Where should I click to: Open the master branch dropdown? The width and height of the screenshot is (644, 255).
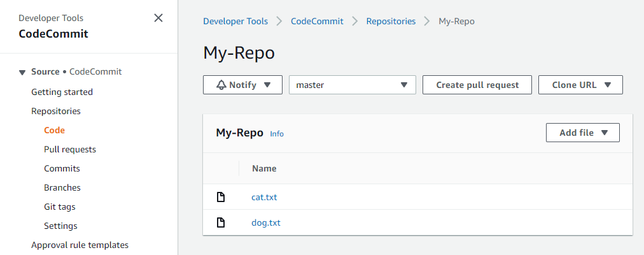click(352, 85)
